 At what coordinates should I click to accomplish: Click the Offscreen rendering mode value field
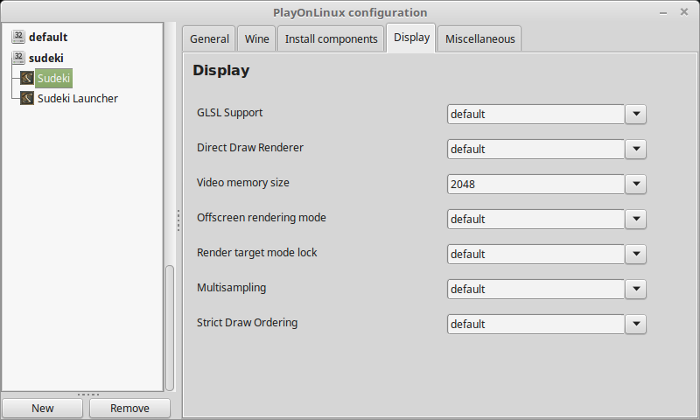536,219
